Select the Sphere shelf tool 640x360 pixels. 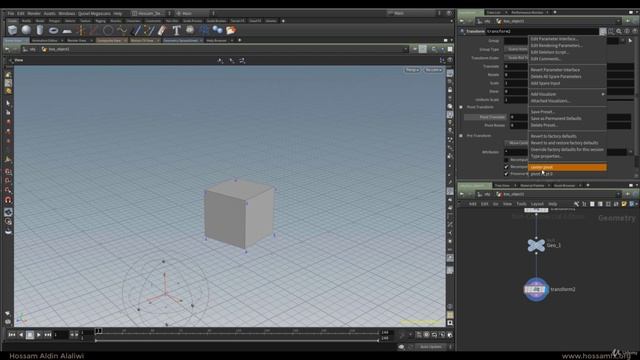[26, 30]
